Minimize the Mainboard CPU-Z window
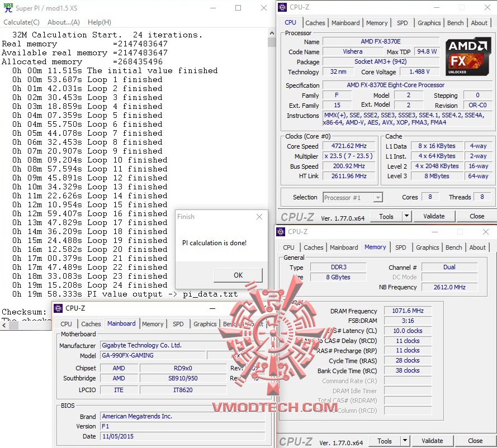Image resolution: width=497 pixels, height=448 pixels. pyautogui.click(x=212, y=308)
